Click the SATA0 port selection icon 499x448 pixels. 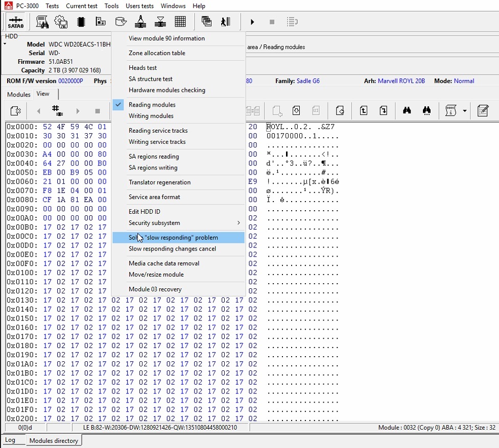(x=16, y=22)
